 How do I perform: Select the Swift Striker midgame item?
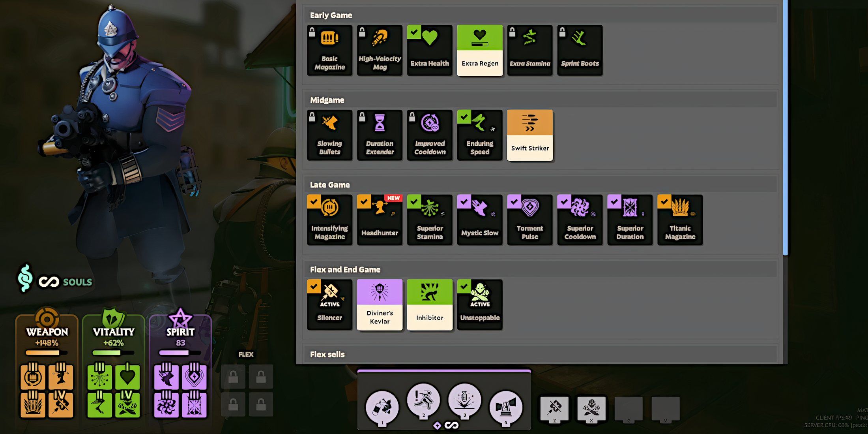529,135
